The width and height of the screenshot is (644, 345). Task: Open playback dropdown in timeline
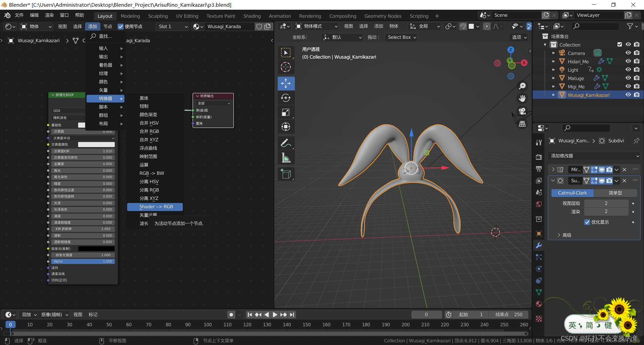[29, 315]
